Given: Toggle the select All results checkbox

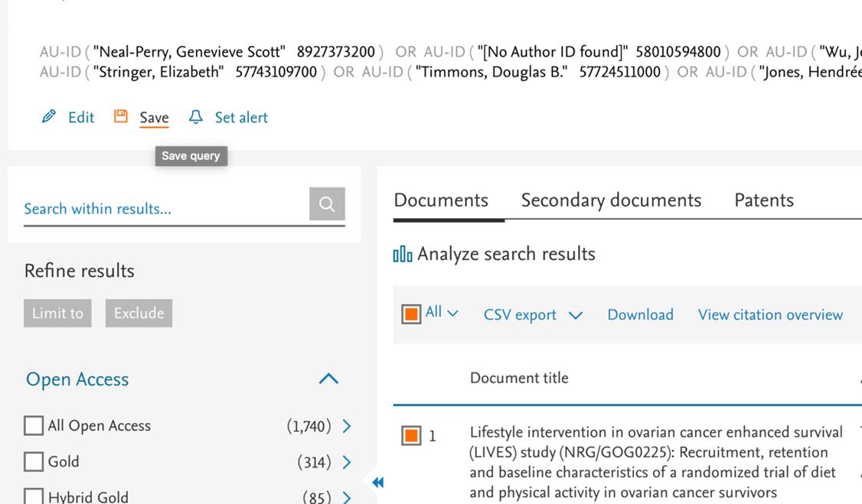Looking at the screenshot, I should coord(411,314).
